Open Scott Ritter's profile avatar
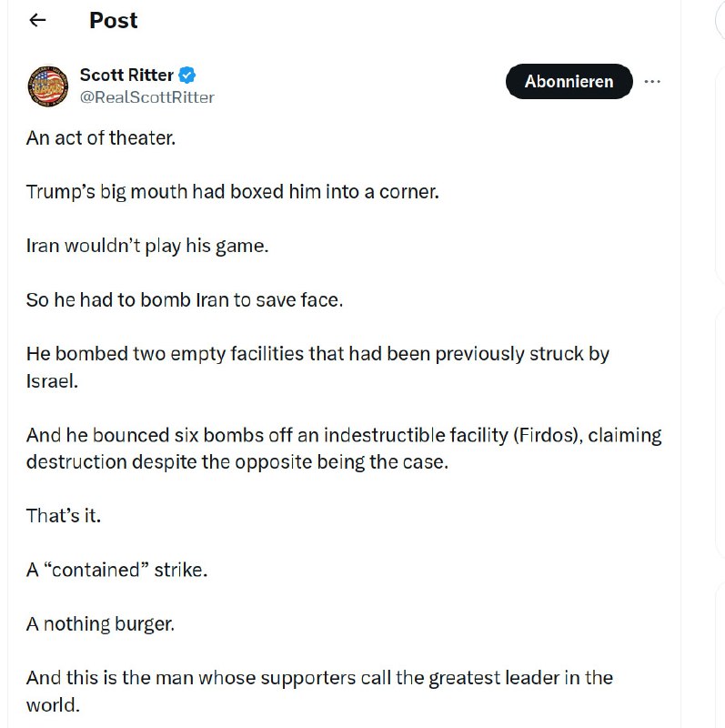This screenshot has height=728, width=725. [x=49, y=86]
